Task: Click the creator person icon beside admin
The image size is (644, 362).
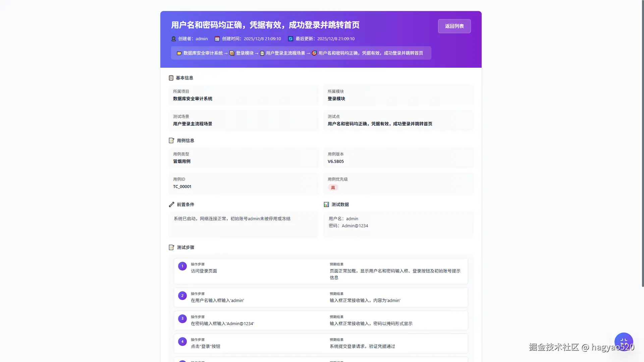Action: [x=173, y=39]
